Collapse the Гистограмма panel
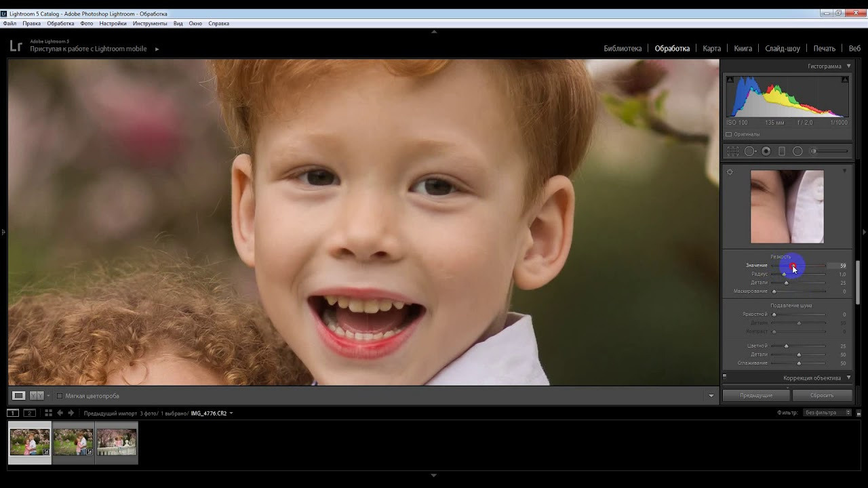 (848, 66)
